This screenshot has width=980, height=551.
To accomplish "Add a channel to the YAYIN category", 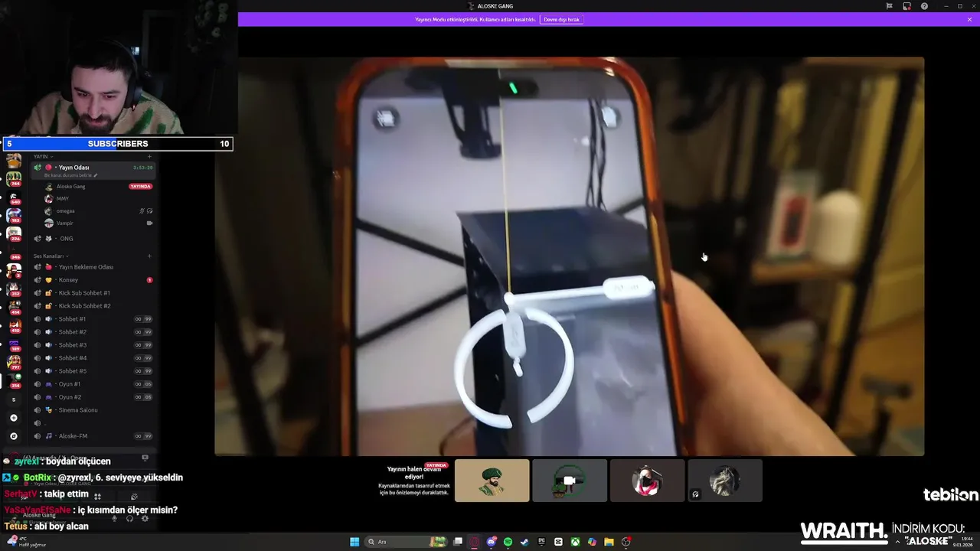I will click(x=149, y=156).
